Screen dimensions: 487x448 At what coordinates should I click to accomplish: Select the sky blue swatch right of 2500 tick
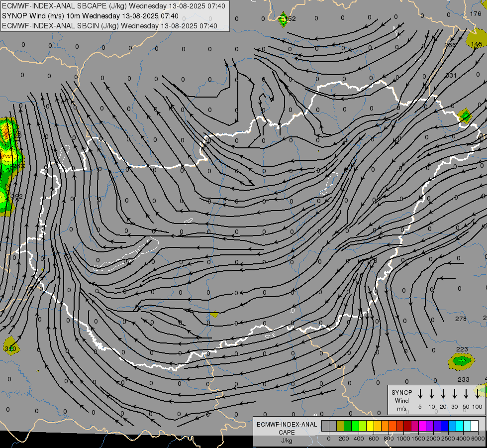click(452, 426)
